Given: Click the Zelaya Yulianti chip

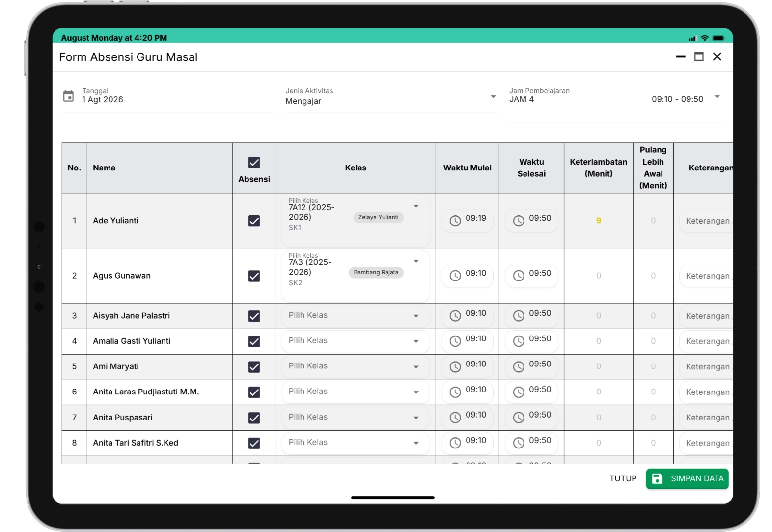Looking at the screenshot, I should 378,217.
